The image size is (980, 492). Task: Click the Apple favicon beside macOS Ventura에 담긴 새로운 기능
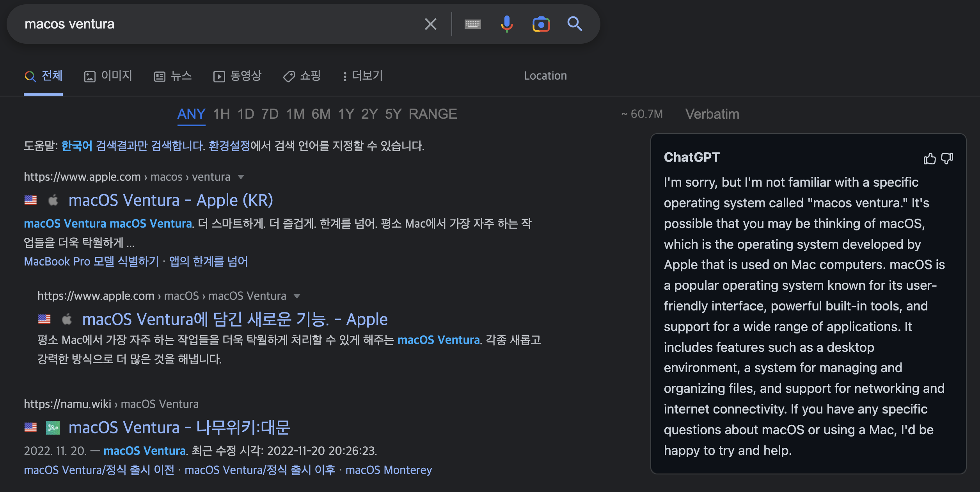(67, 319)
